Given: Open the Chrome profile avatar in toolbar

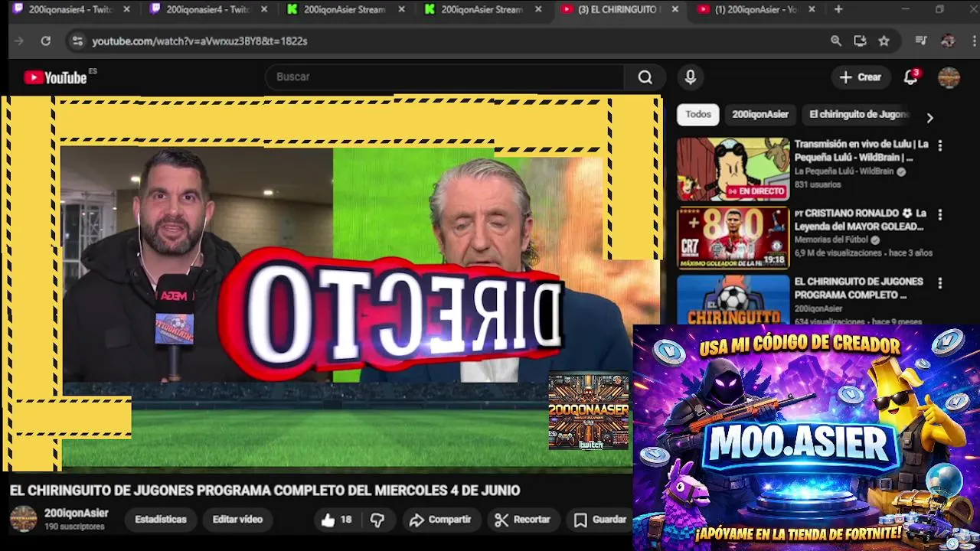Looking at the screenshot, I should point(948,41).
